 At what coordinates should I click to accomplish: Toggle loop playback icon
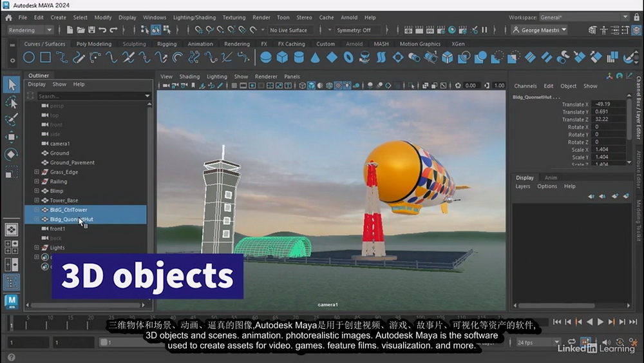[572, 342]
